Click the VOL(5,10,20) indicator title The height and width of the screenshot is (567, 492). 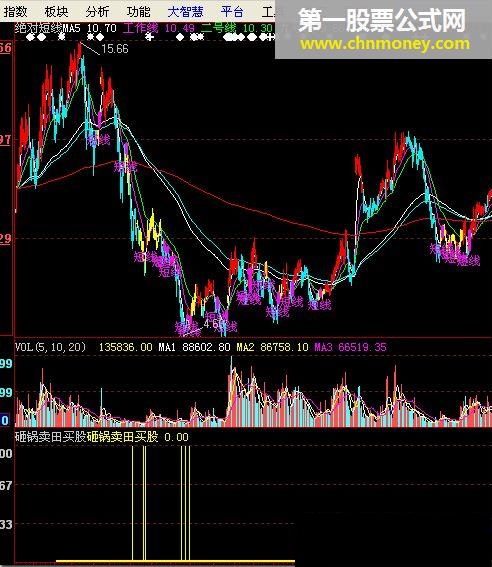pos(51,347)
